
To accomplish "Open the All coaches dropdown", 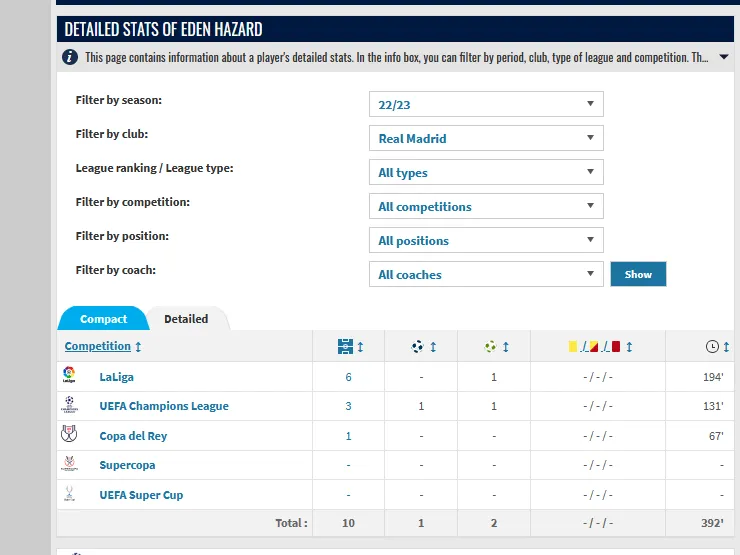I will (486, 274).
